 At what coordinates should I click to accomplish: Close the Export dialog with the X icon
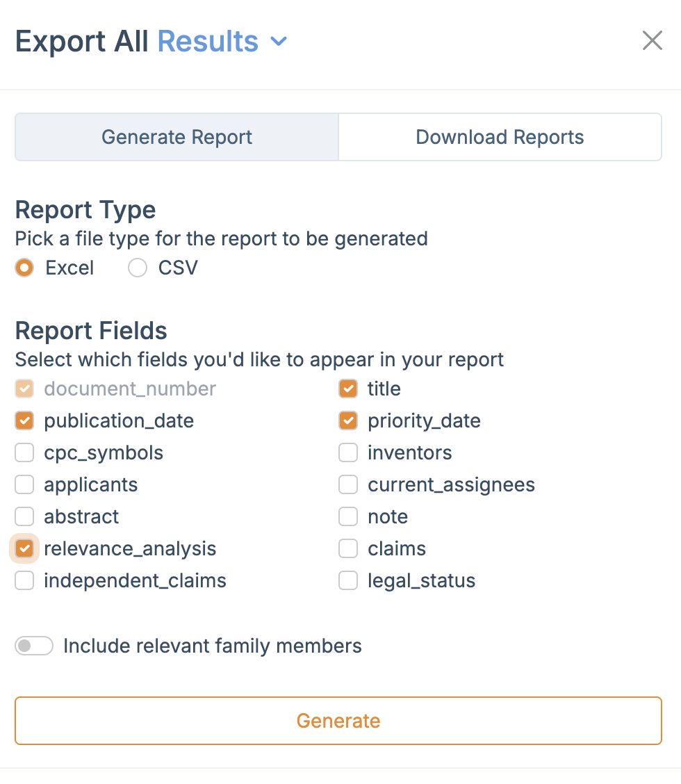tap(652, 41)
